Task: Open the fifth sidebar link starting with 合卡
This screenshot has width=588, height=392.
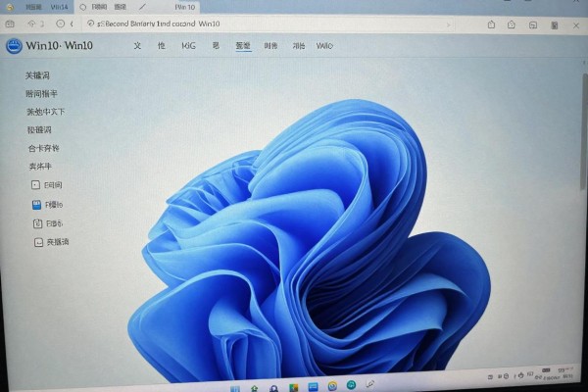Action: [x=43, y=148]
